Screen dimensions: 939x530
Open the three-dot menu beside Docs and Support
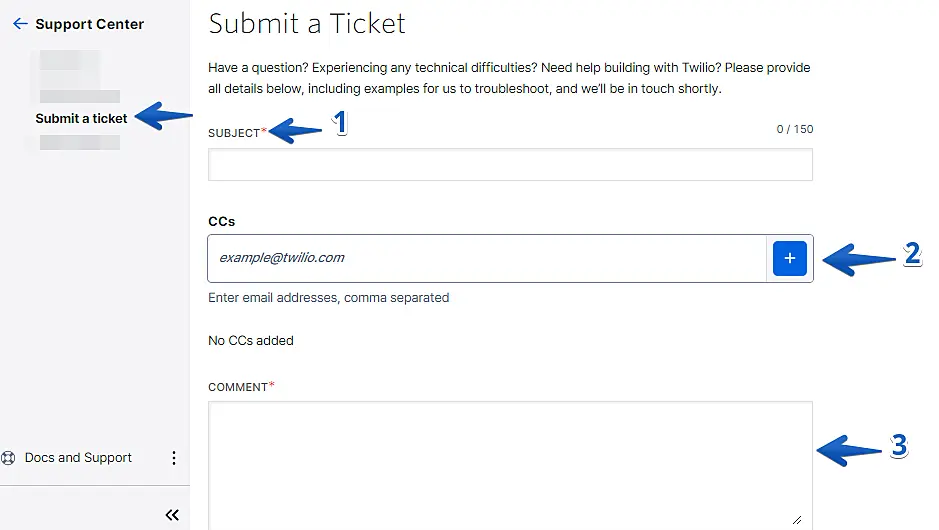pyautogui.click(x=173, y=458)
